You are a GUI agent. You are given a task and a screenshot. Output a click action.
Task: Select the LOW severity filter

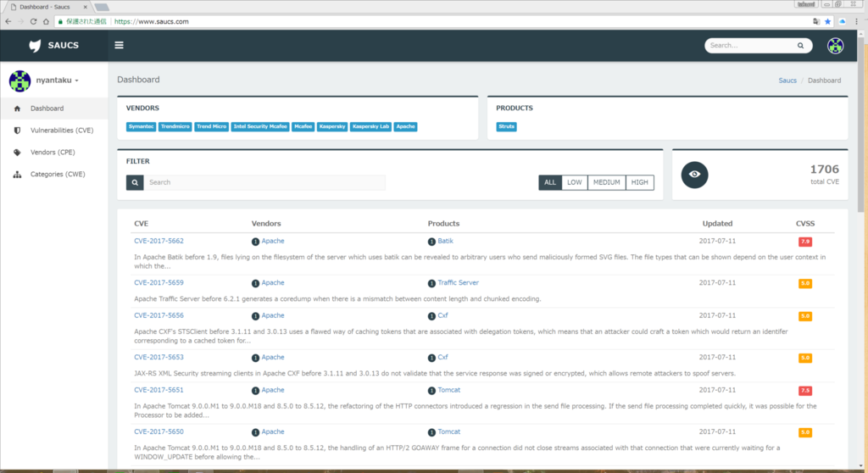click(575, 182)
